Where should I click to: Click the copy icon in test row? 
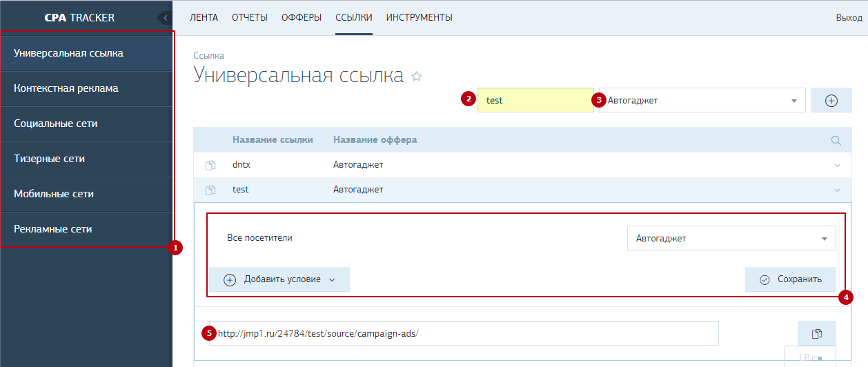210,190
